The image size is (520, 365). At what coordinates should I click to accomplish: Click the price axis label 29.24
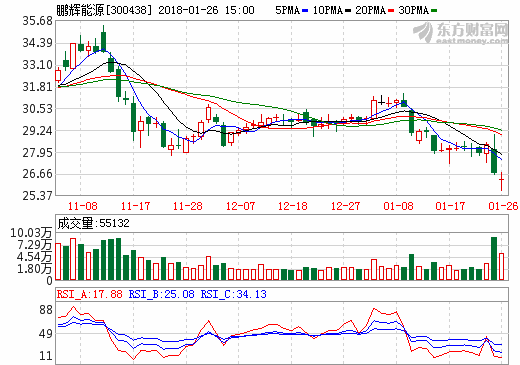click(38, 131)
